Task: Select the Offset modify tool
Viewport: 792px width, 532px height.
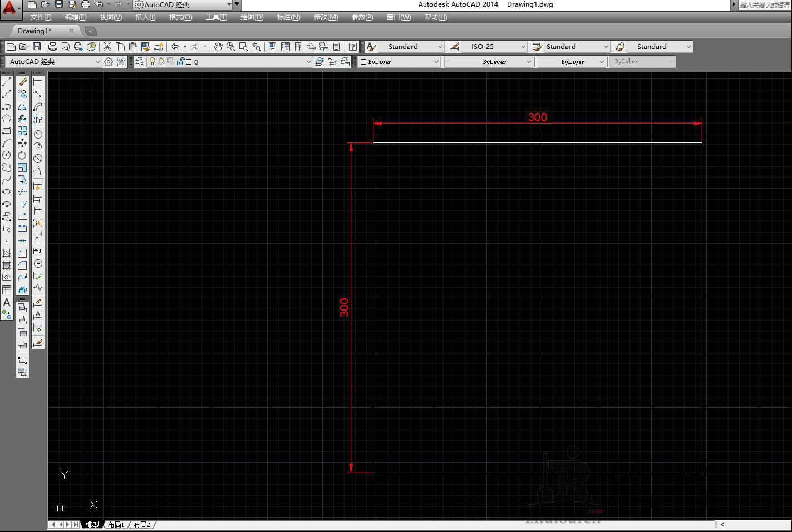Action: [x=22, y=119]
